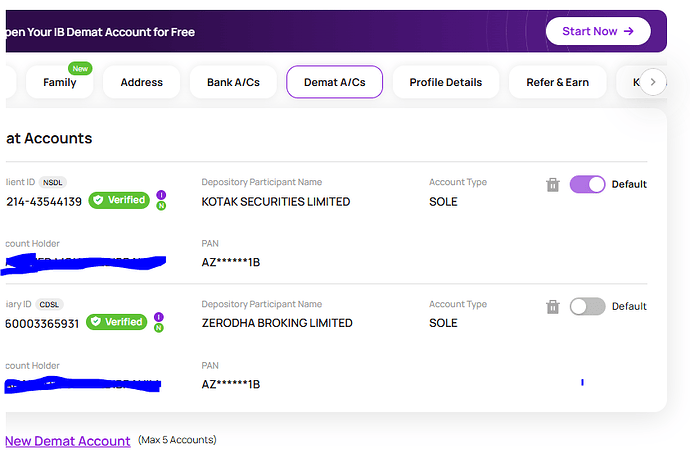
Task: Click the New Demat Account link
Action: [x=68, y=441]
